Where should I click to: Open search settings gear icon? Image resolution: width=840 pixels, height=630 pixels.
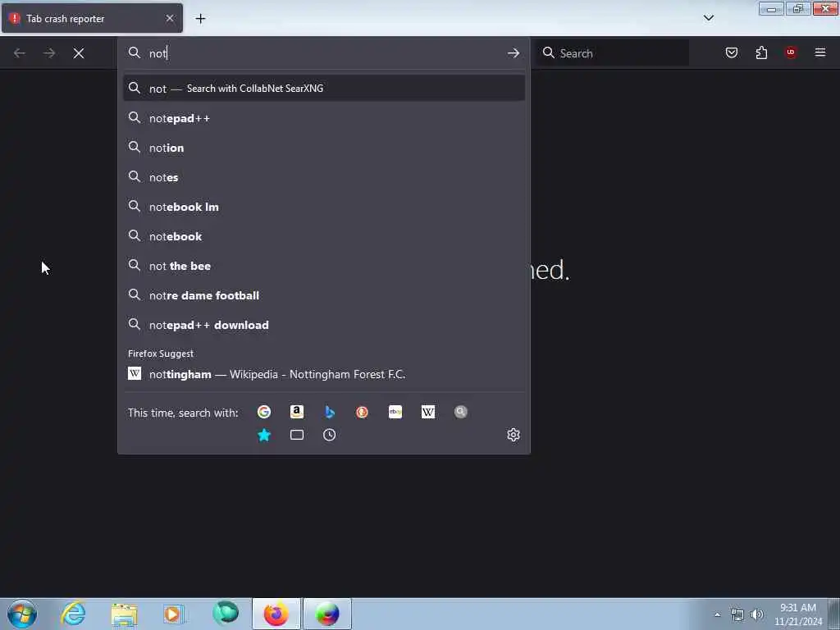point(514,435)
